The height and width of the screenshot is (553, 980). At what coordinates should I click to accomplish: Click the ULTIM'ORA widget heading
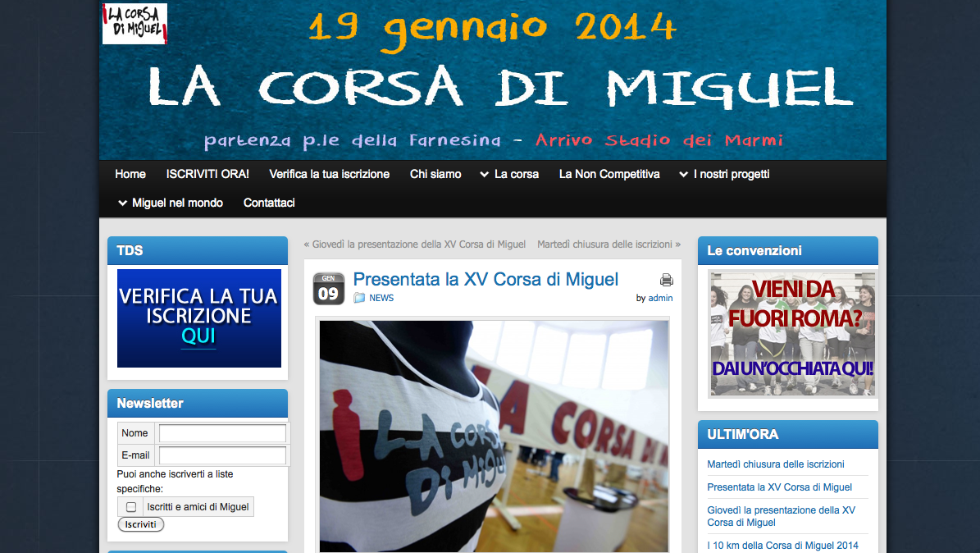787,435
